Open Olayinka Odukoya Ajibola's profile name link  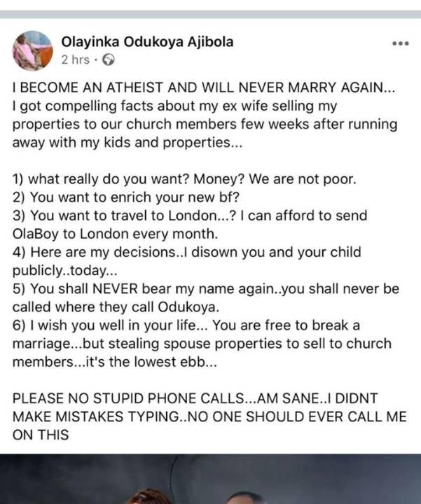coord(148,42)
